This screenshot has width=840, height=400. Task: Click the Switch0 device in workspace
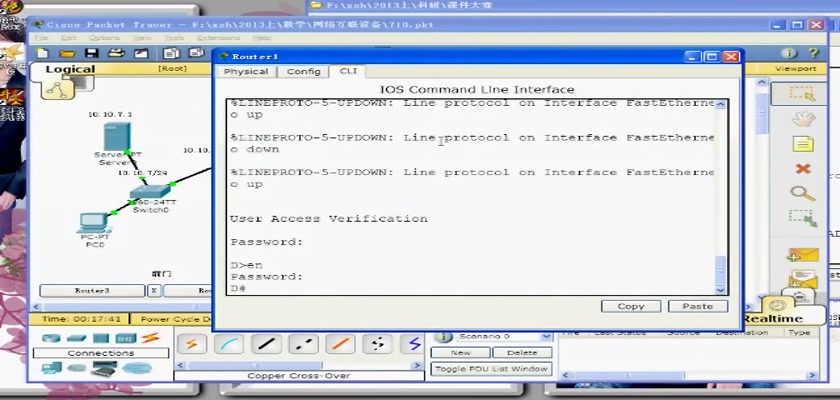pos(149,194)
